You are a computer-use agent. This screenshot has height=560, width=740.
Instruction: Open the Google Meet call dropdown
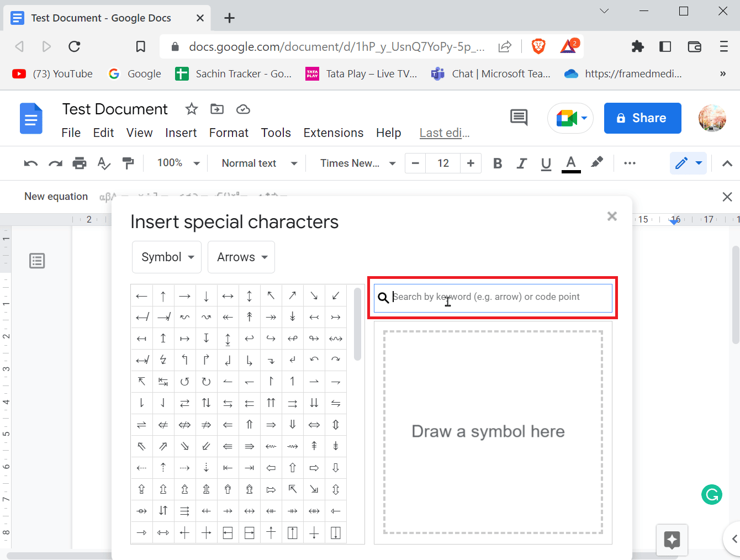pos(570,118)
